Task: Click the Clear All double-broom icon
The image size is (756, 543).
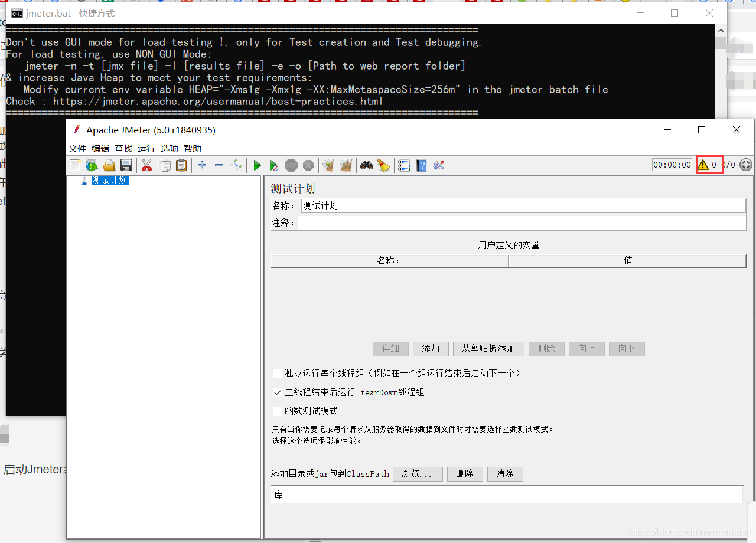Action: point(346,165)
